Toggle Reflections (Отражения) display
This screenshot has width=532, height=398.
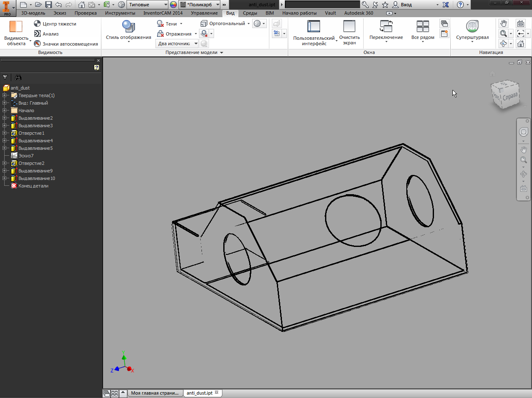[160, 34]
